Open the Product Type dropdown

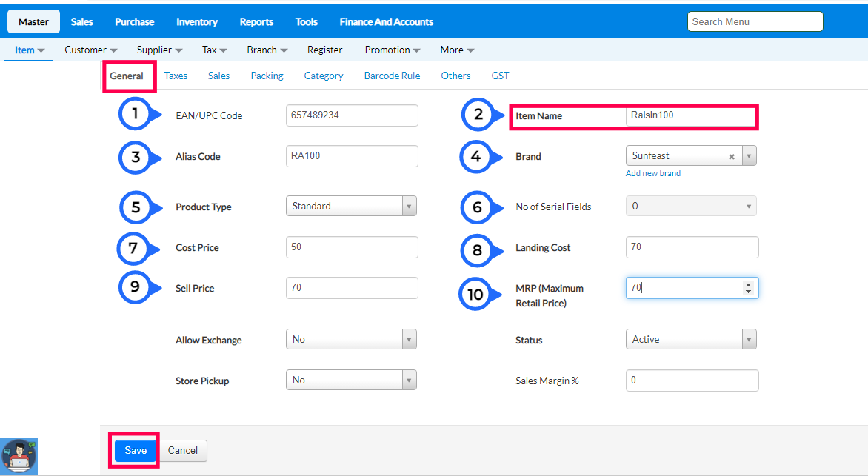[351, 207]
